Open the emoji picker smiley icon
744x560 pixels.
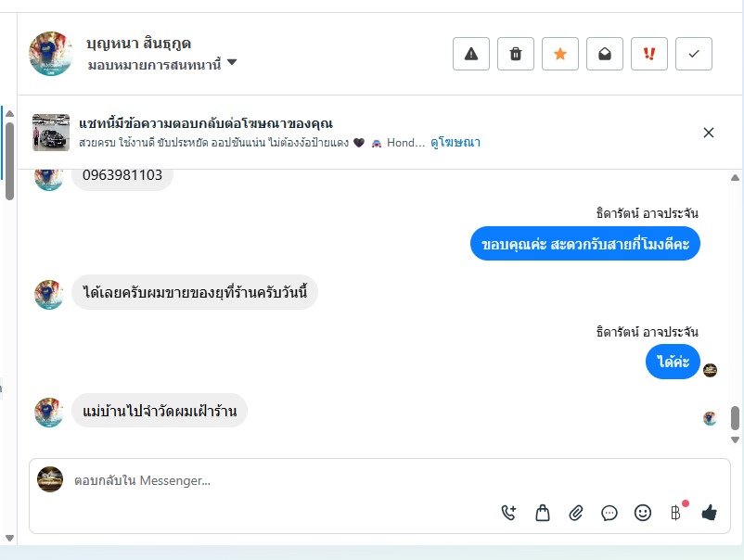pyautogui.click(x=643, y=512)
